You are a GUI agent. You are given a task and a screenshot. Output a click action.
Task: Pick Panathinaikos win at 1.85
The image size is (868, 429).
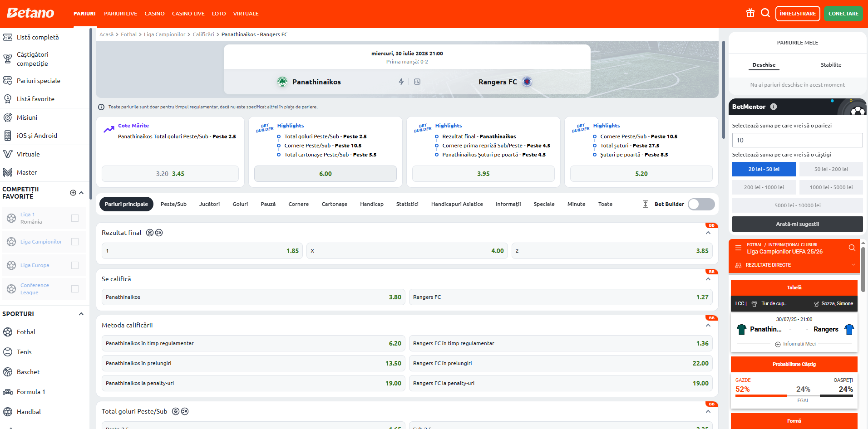pos(202,251)
